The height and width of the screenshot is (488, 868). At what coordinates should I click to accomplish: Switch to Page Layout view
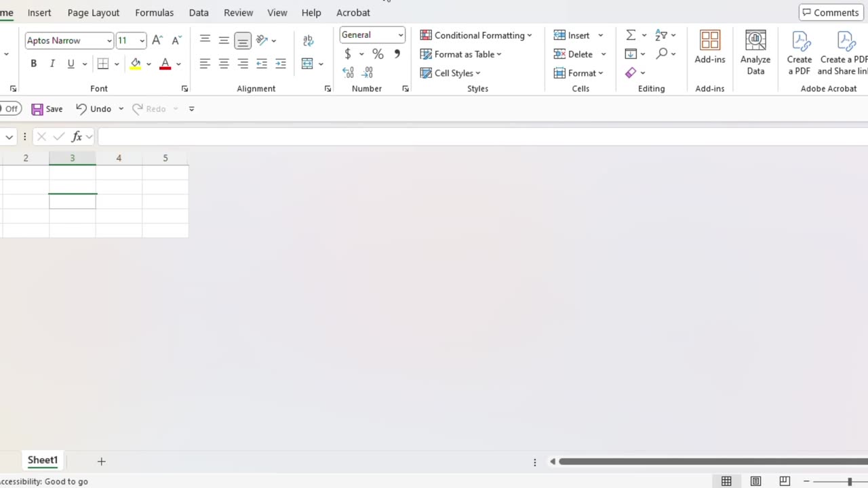coord(755,481)
